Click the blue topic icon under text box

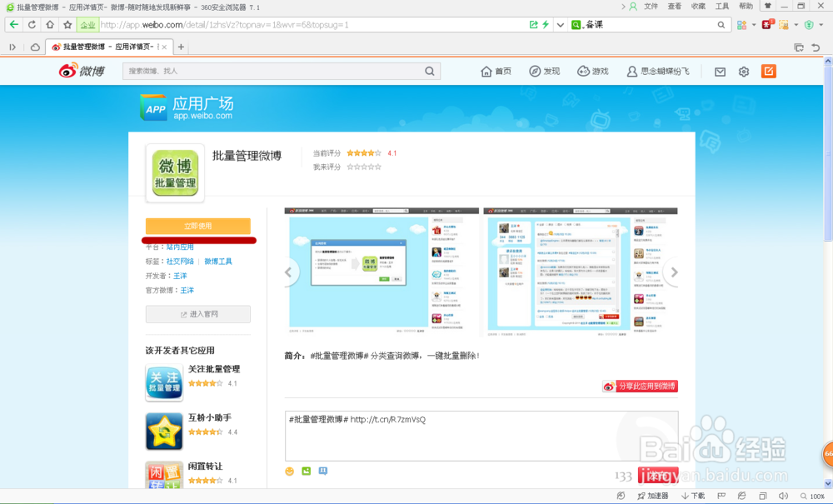click(x=323, y=471)
